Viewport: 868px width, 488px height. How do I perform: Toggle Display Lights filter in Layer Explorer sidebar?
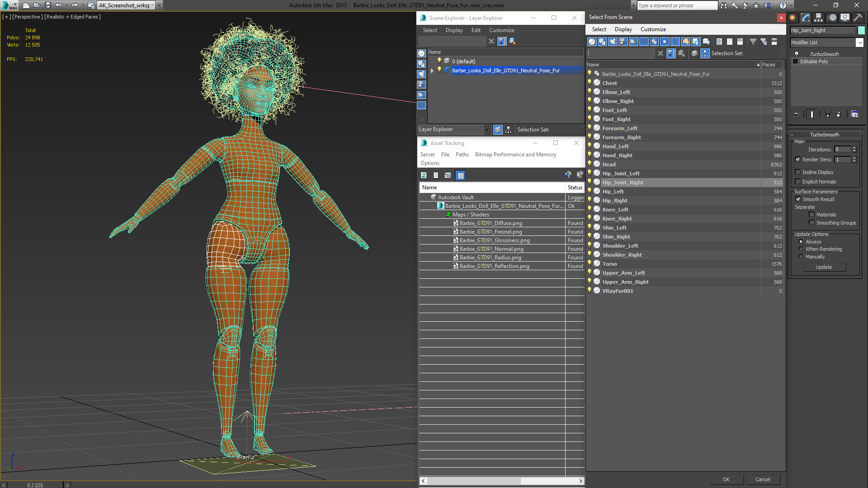point(421,74)
